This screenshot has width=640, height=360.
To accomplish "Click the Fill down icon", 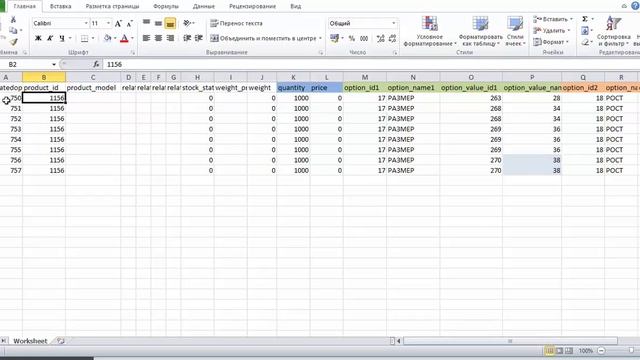I will tap(585, 31).
